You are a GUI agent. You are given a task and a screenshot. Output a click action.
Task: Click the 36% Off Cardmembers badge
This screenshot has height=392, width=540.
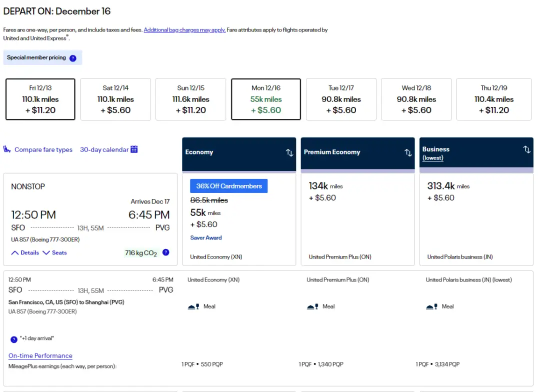coord(228,186)
